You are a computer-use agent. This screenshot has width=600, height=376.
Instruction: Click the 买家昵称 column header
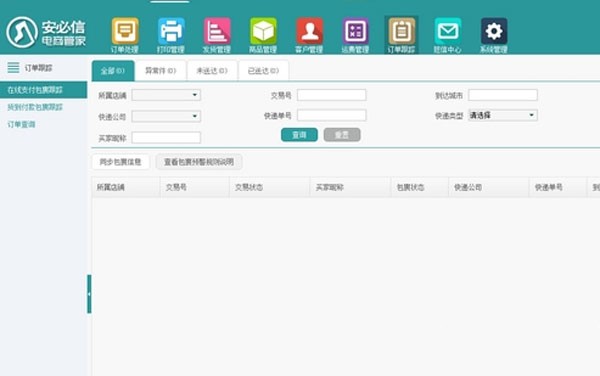(x=350, y=187)
